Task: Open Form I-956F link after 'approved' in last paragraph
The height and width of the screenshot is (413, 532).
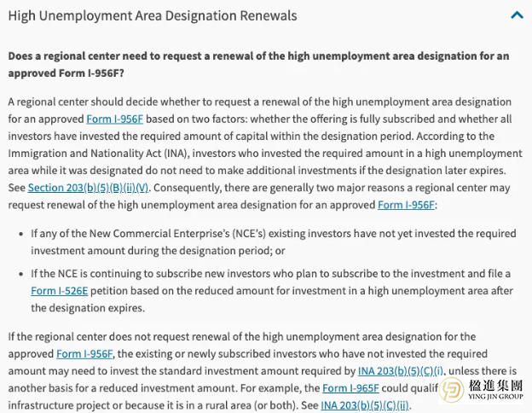Action: [x=84, y=354]
